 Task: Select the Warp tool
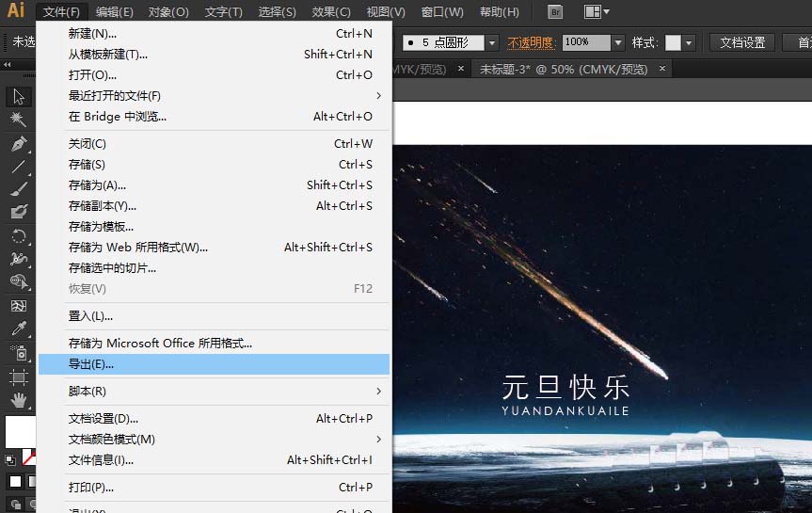19,259
